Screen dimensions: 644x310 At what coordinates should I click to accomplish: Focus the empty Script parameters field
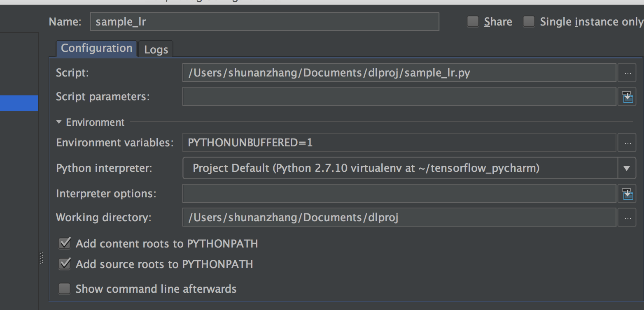[x=399, y=97]
